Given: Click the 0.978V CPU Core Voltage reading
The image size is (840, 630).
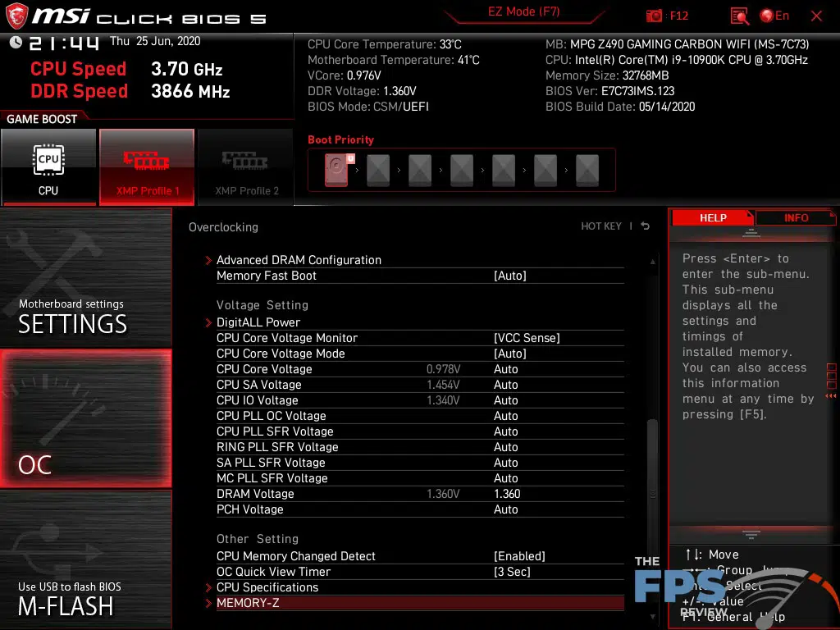Looking at the screenshot, I should pos(443,369).
